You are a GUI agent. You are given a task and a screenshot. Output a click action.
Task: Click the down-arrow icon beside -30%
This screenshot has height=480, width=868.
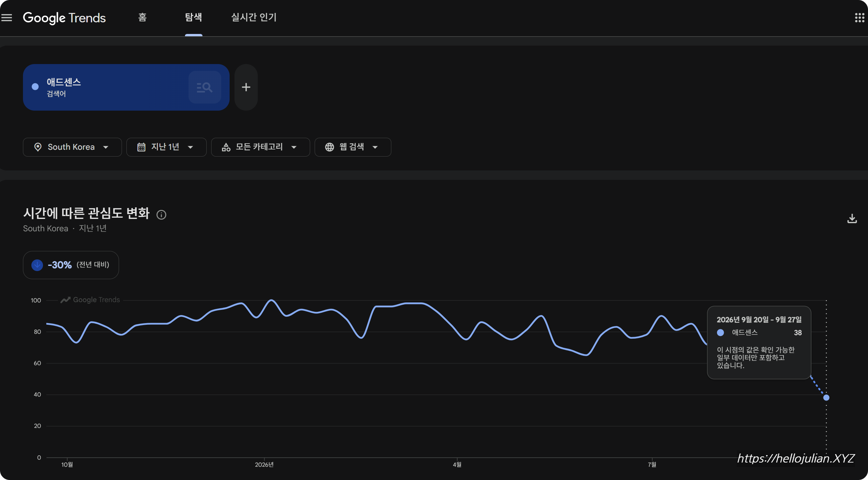37,265
